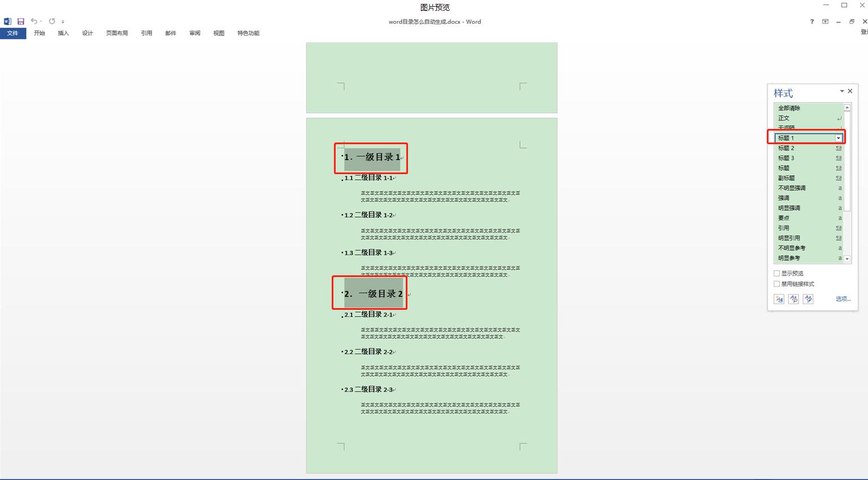Choose 全部清除 in the styles list

tap(808, 108)
